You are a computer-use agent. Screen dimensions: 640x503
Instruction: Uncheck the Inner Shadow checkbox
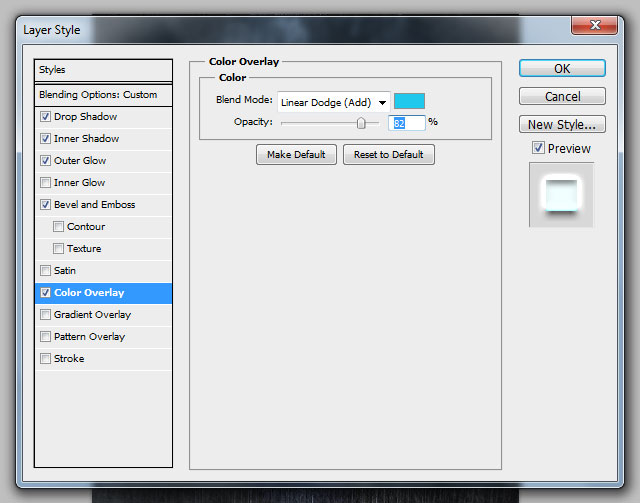pyautogui.click(x=45, y=139)
